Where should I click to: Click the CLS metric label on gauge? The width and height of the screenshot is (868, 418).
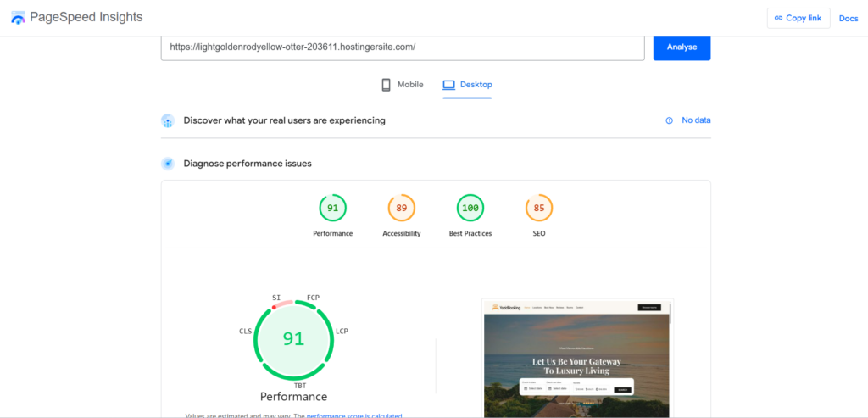tap(245, 331)
